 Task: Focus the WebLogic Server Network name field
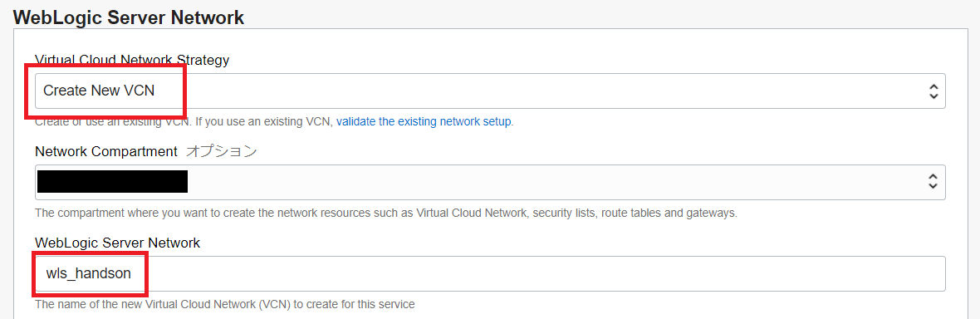point(490,273)
